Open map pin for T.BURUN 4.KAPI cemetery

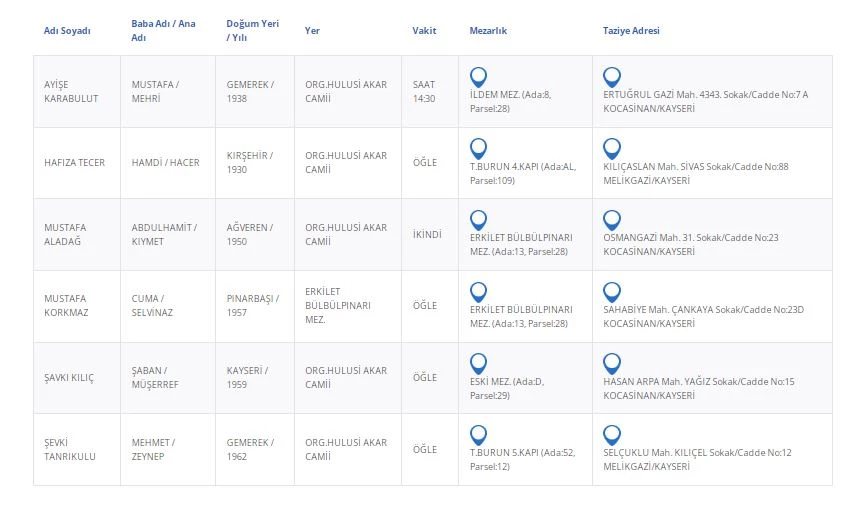478,148
